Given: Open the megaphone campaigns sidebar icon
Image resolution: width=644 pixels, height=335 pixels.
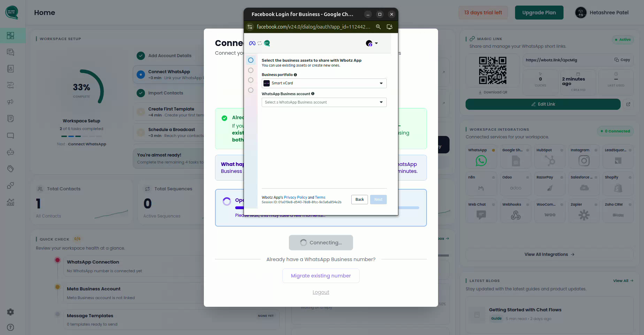Looking at the screenshot, I should tap(10, 102).
